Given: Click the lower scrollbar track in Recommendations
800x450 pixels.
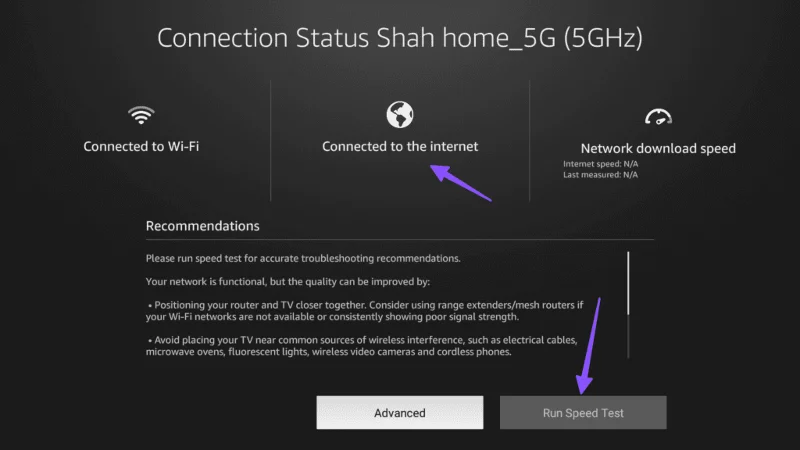Looking at the screenshot, I should coord(628,337).
